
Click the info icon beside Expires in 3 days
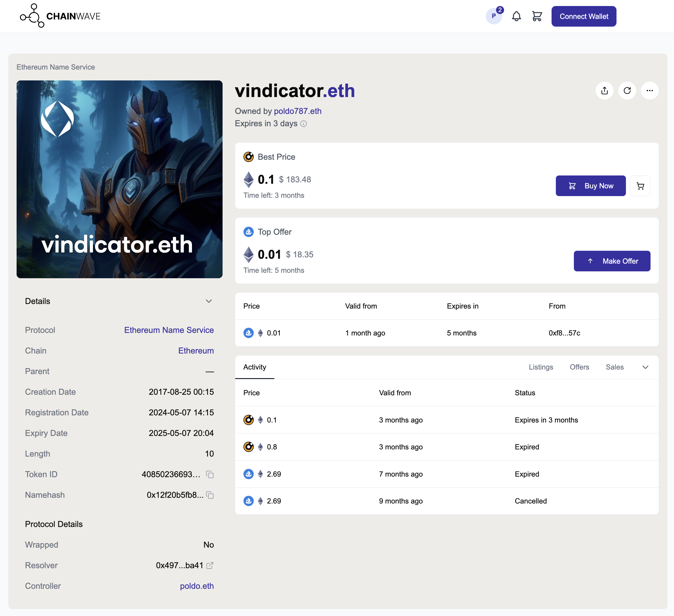[x=304, y=124]
